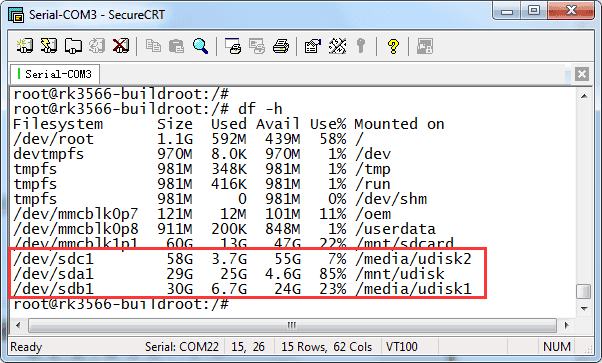Click '/dev/mmcblk0p8' row text

[76, 229]
